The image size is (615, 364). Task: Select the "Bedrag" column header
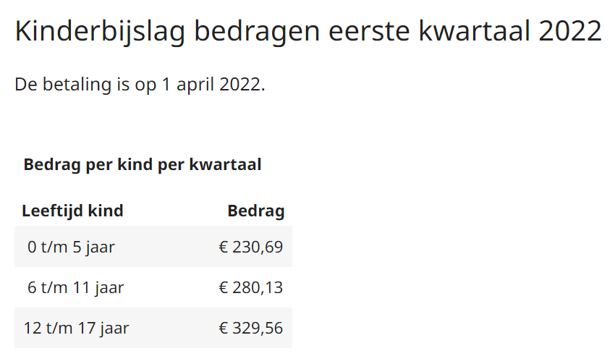256,211
